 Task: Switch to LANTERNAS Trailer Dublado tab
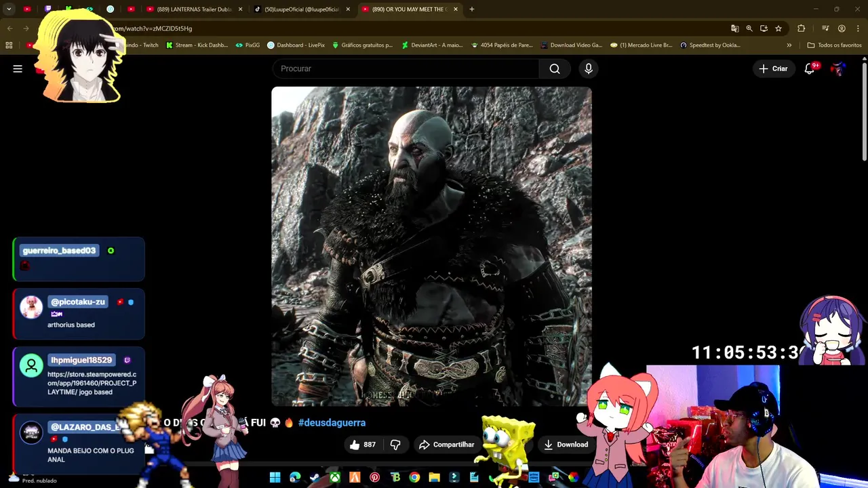(194, 9)
